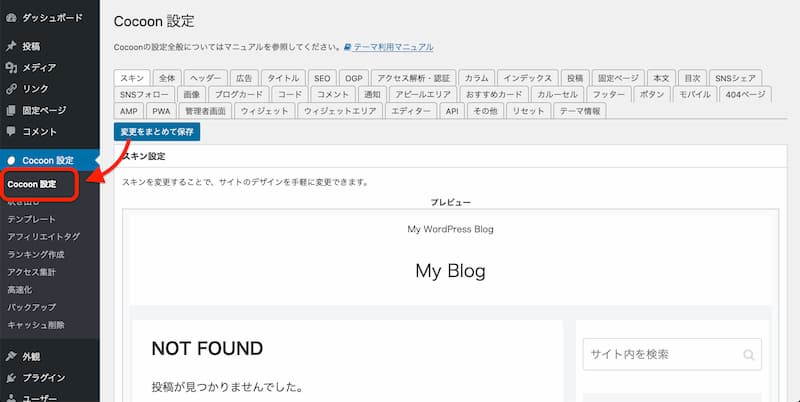Select the インデックス tab
The image size is (800, 402).
click(528, 78)
